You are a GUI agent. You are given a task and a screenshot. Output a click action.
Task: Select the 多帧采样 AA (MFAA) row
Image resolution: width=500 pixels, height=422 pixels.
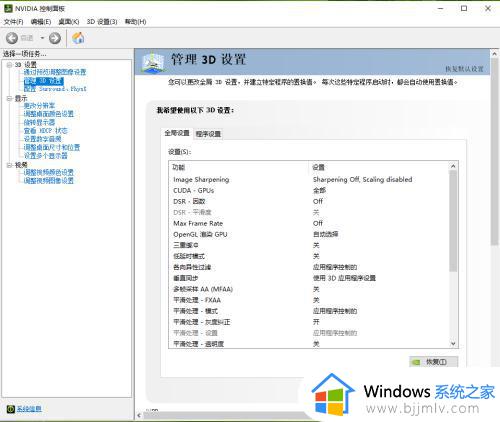click(309, 289)
